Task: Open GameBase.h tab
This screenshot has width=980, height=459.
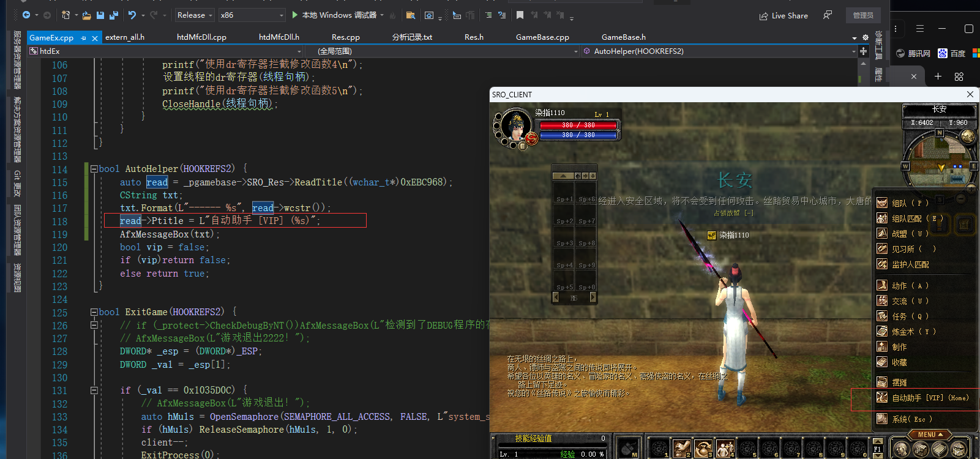Action: pos(623,37)
